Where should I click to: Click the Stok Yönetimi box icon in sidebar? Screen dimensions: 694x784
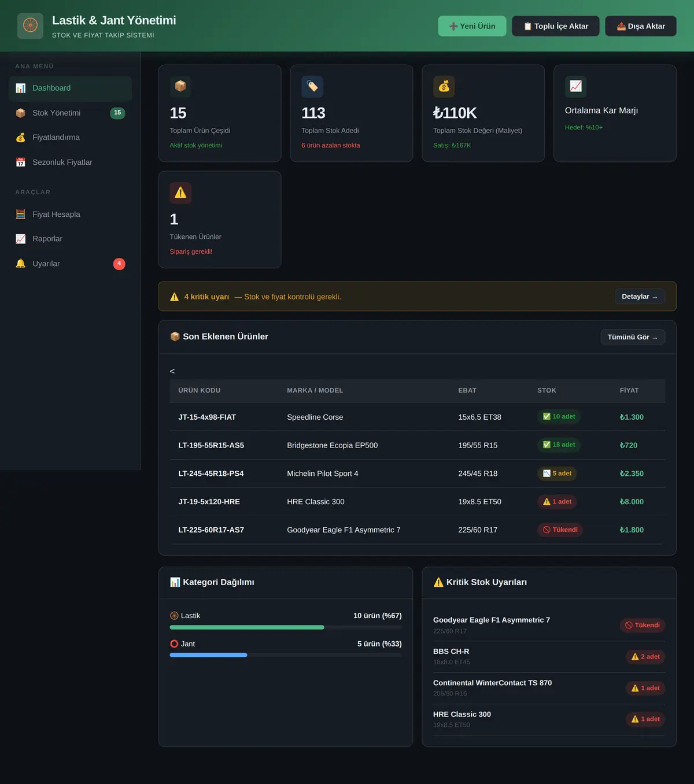[x=21, y=113]
